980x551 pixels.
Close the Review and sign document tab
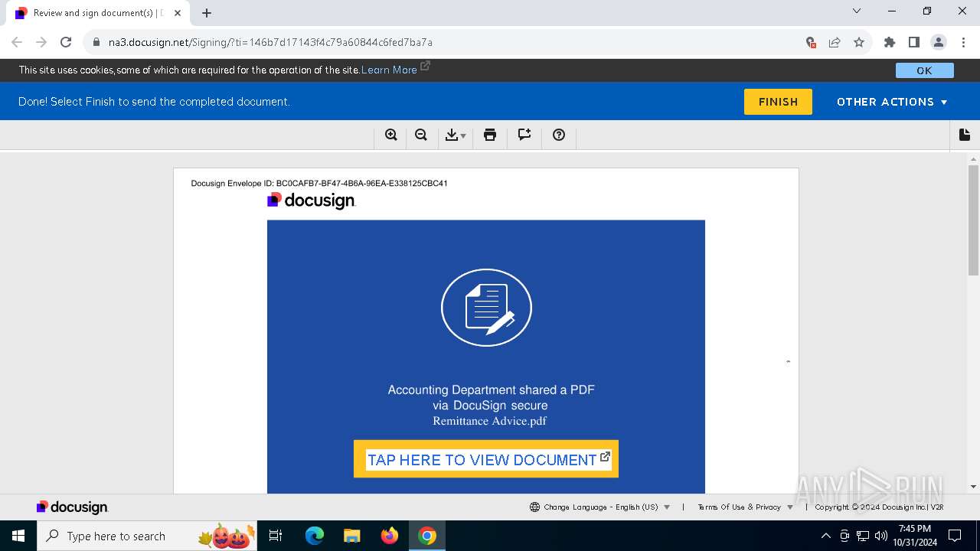(178, 13)
